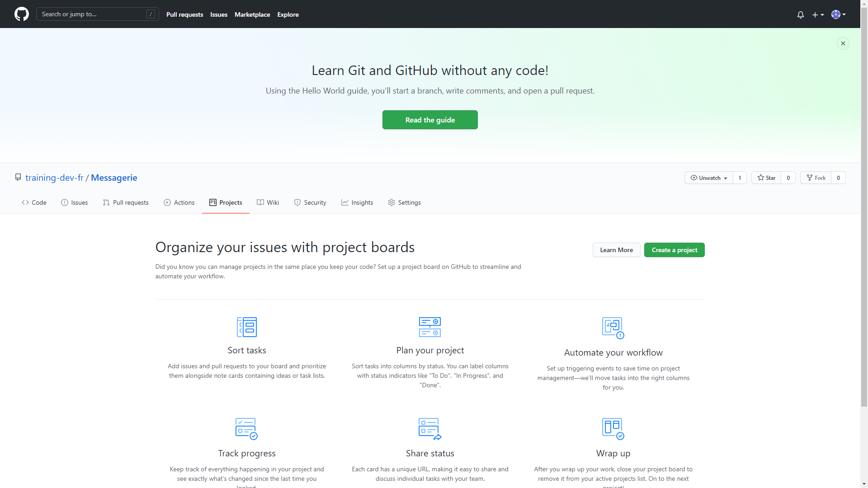The height and width of the screenshot is (488, 868).
Task: Switch to the Security tab
Action: point(310,202)
